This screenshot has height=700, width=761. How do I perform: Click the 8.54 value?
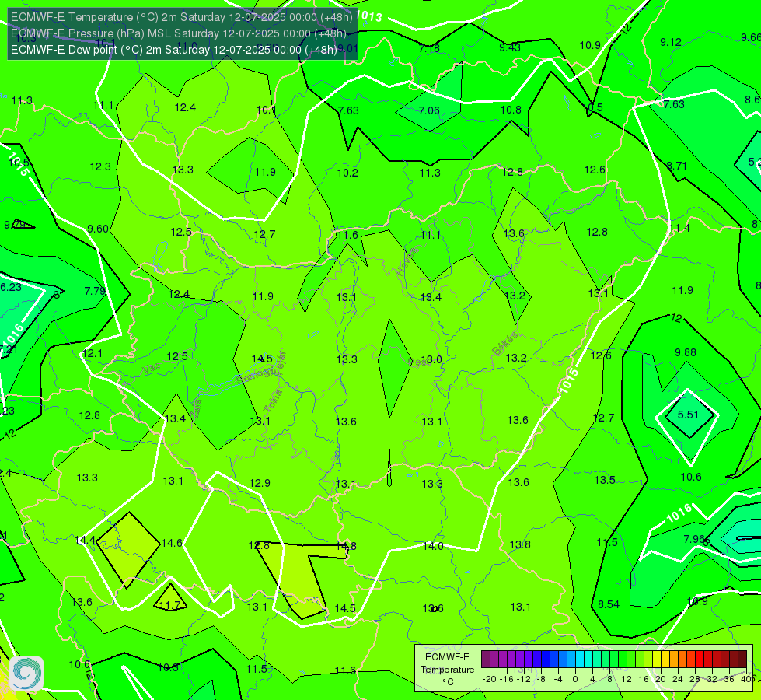[x=609, y=605]
